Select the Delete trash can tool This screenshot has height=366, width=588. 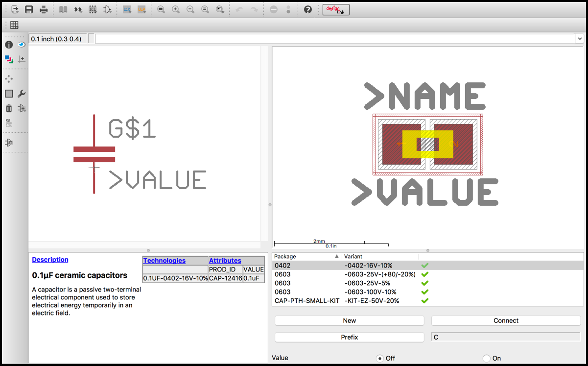(9, 108)
